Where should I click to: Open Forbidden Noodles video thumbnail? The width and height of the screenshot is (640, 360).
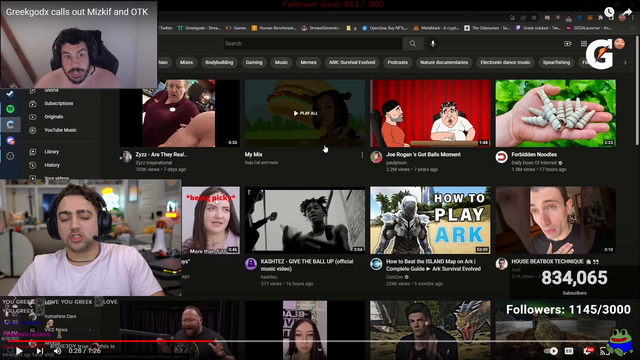pyautogui.click(x=556, y=113)
